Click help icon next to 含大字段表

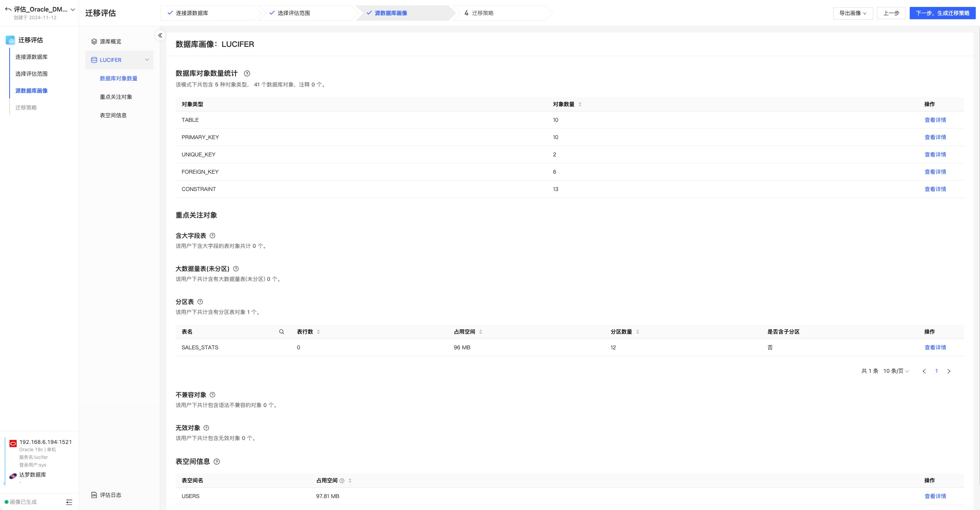pyautogui.click(x=212, y=236)
